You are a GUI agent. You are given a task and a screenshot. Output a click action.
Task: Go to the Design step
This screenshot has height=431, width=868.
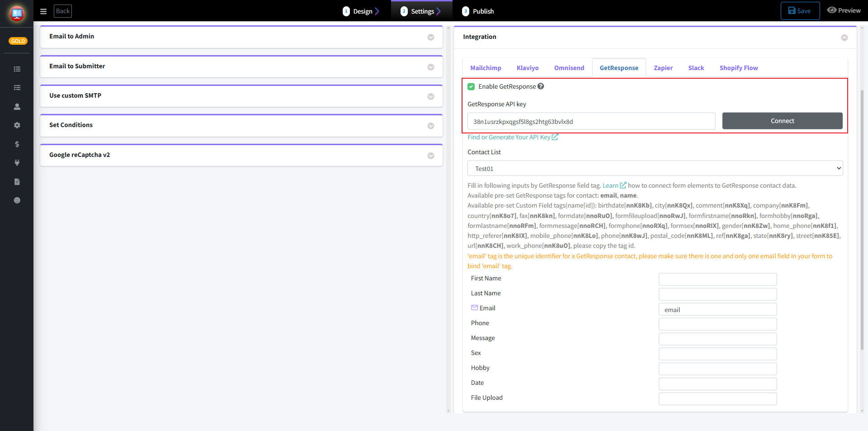[x=361, y=11]
